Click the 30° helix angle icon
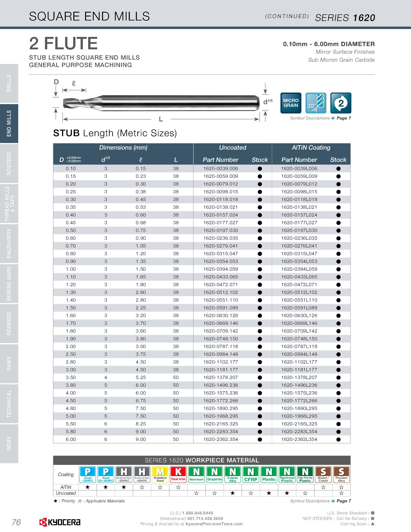Image resolution: width=411 pixels, height=532 pixels. [x=316, y=103]
